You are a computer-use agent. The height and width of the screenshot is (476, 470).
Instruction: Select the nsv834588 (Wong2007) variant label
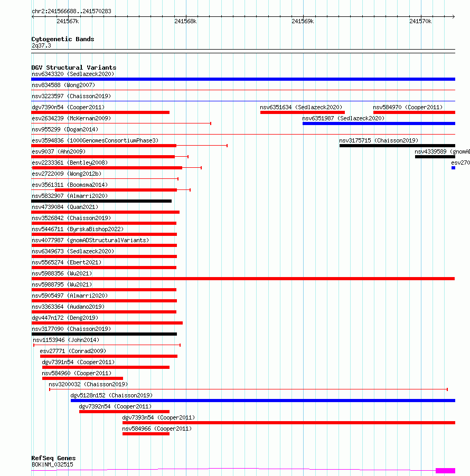pyautogui.click(x=63, y=85)
